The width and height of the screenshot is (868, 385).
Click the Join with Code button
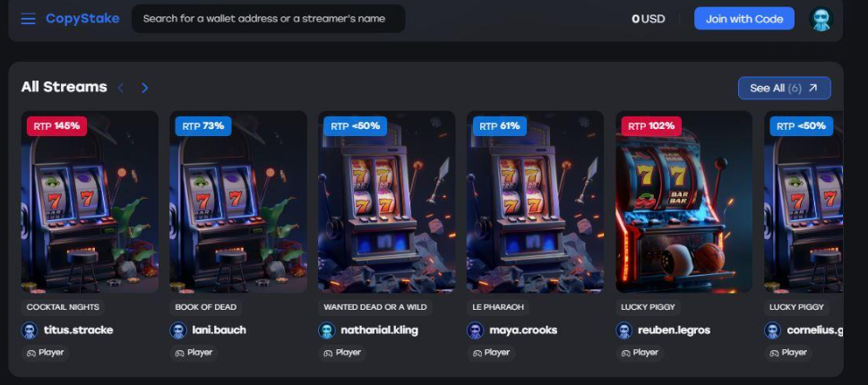744,19
